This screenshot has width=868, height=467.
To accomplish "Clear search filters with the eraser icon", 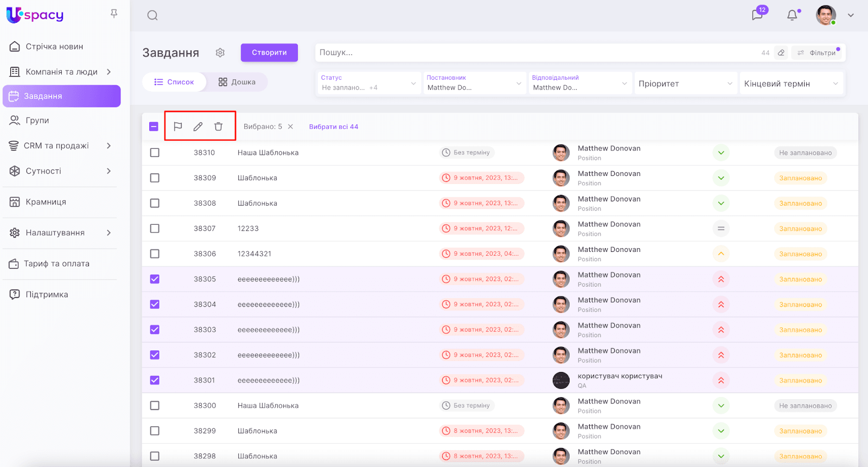I will (781, 53).
